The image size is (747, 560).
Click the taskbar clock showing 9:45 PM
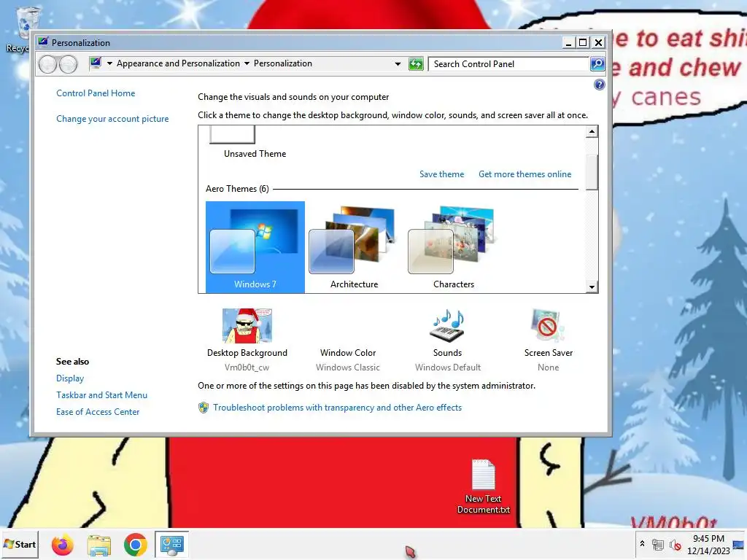(708, 545)
